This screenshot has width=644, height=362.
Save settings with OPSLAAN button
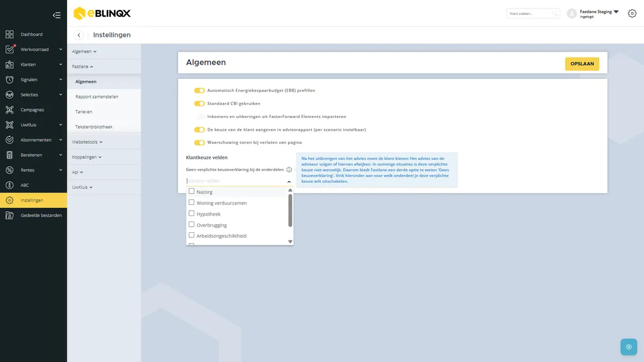pyautogui.click(x=582, y=64)
